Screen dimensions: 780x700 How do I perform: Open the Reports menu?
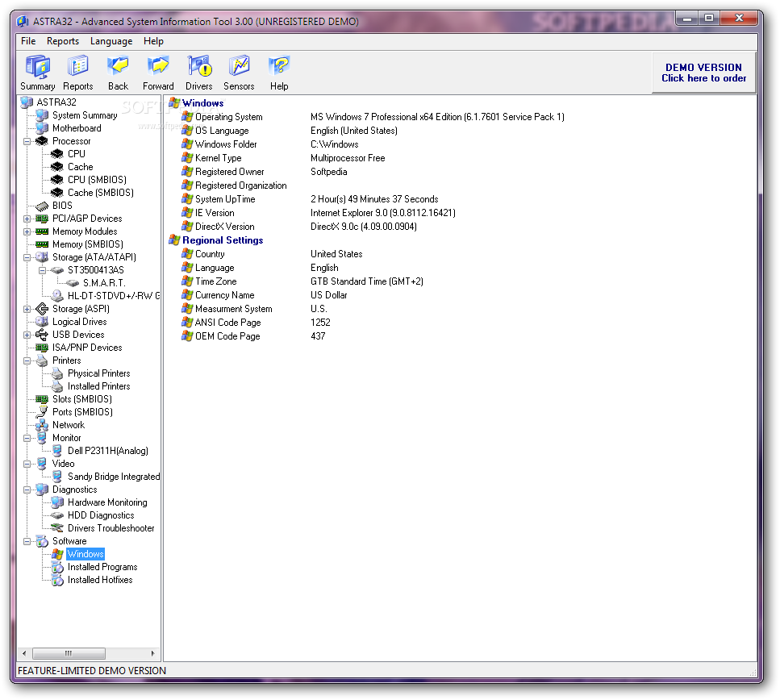pyautogui.click(x=63, y=41)
